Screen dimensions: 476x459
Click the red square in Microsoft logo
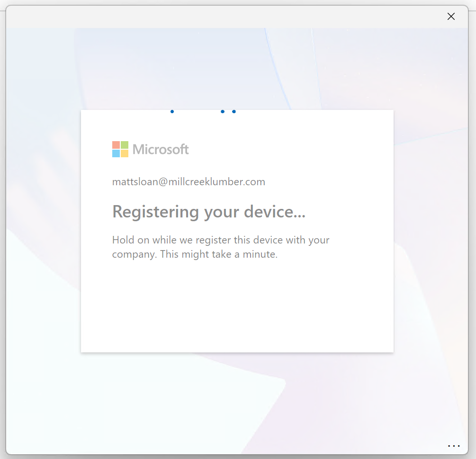tap(116, 145)
